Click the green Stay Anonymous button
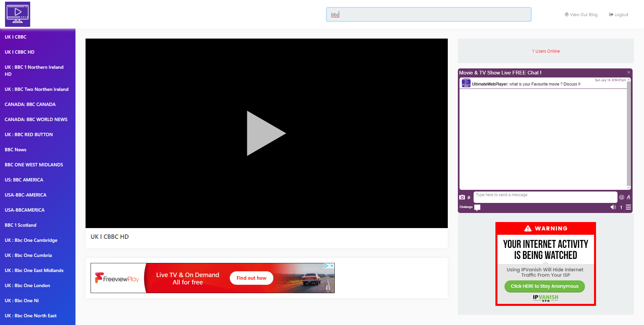 [544, 286]
